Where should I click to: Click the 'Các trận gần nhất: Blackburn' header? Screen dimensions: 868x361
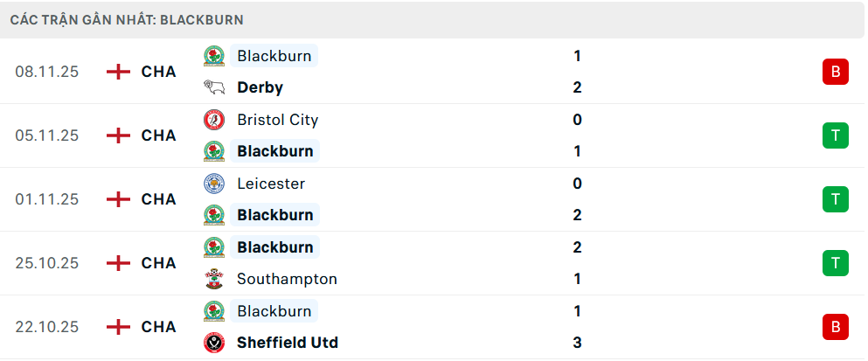(x=127, y=19)
